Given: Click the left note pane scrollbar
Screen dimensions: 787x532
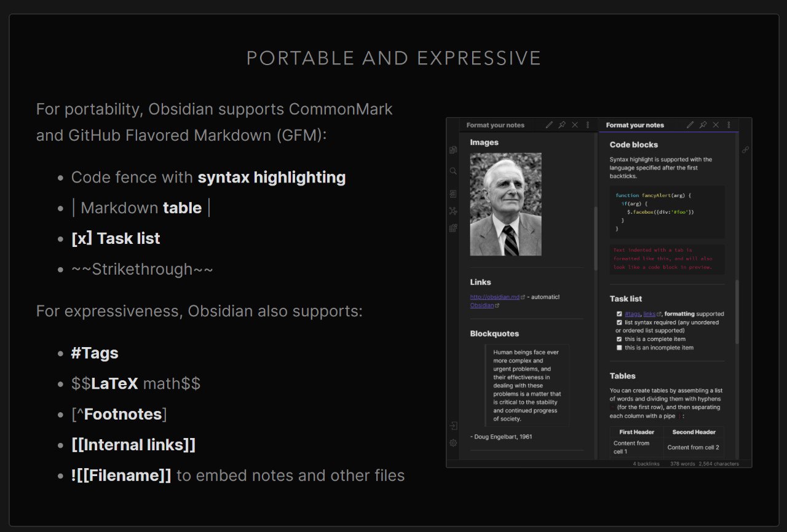Looking at the screenshot, I should 595,238.
